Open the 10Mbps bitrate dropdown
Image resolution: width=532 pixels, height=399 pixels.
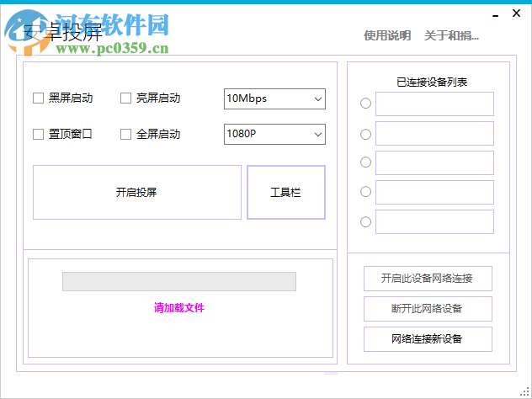click(x=274, y=98)
